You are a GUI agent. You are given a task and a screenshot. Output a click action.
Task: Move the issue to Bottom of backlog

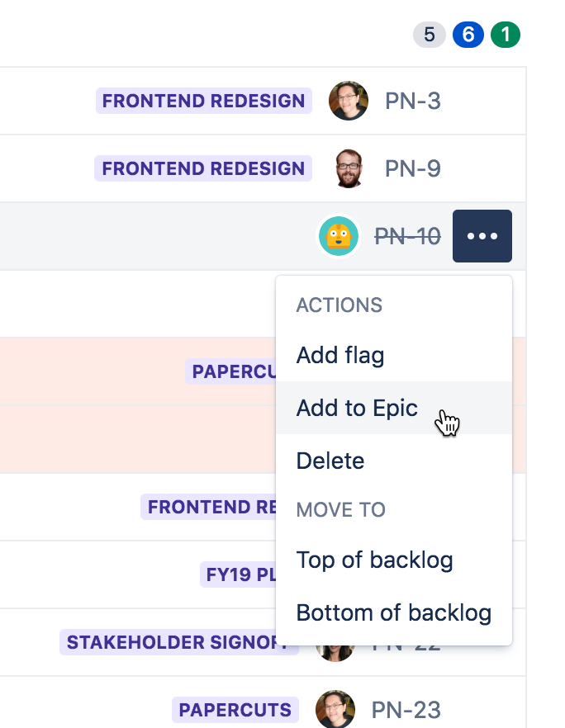[x=394, y=612]
